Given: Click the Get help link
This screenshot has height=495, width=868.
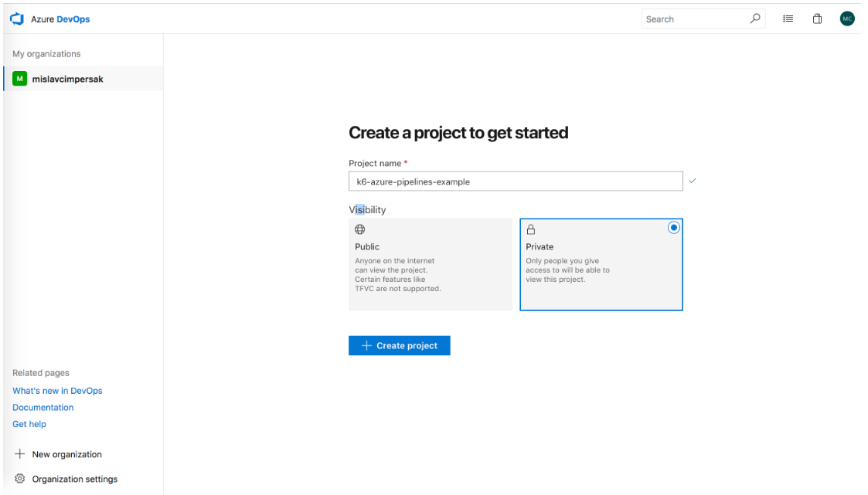Looking at the screenshot, I should (29, 424).
